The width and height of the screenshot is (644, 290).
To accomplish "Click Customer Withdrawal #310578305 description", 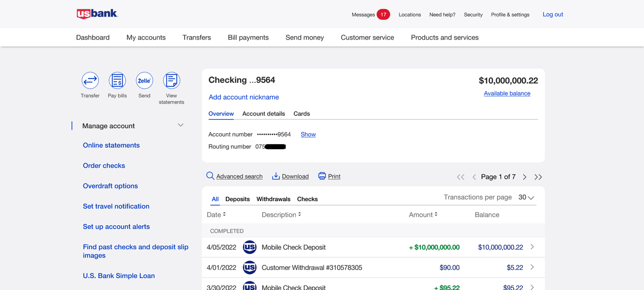I will tap(312, 267).
